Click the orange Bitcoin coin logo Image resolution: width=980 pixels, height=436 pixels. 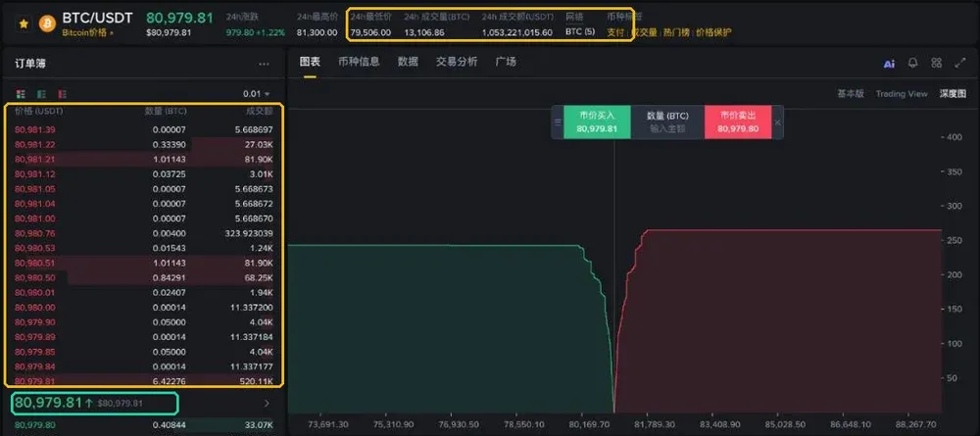tap(47, 24)
